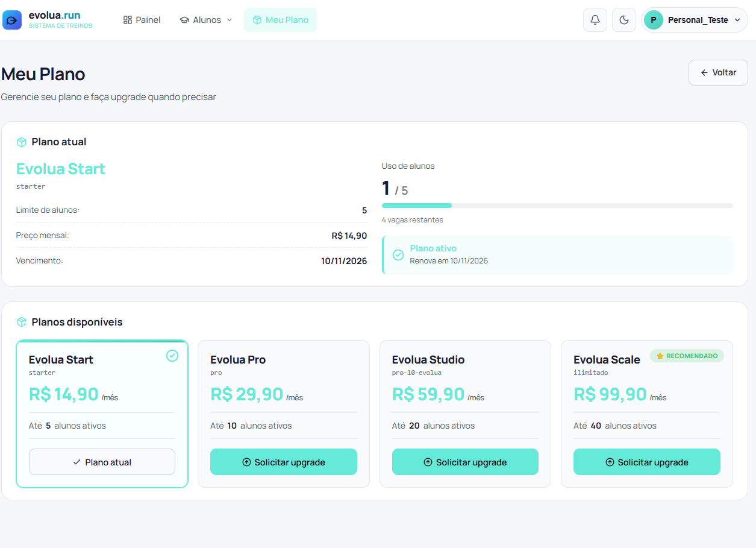Click the 'Até 40 alunos ativos' text

pos(615,426)
